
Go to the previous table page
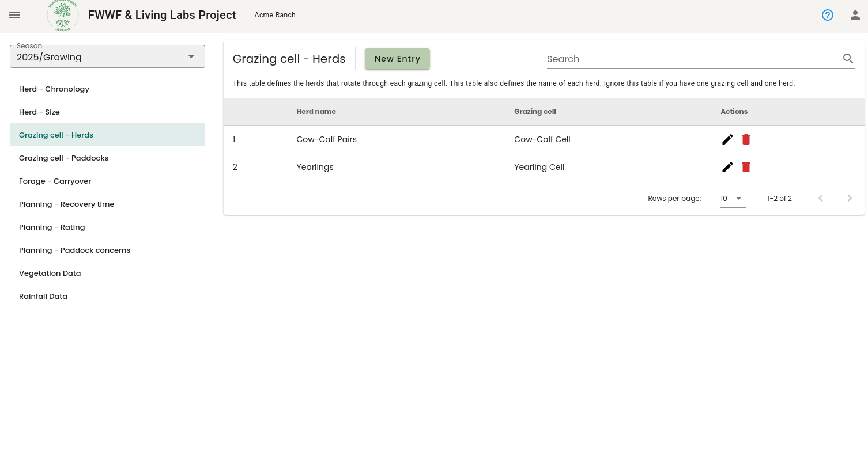[x=821, y=198]
